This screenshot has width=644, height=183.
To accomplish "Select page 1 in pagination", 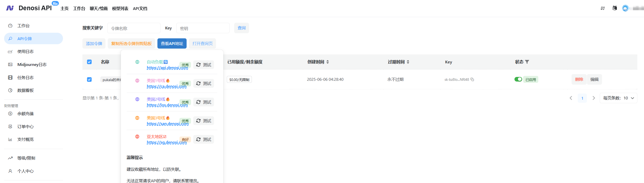I will [x=582, y=98].
